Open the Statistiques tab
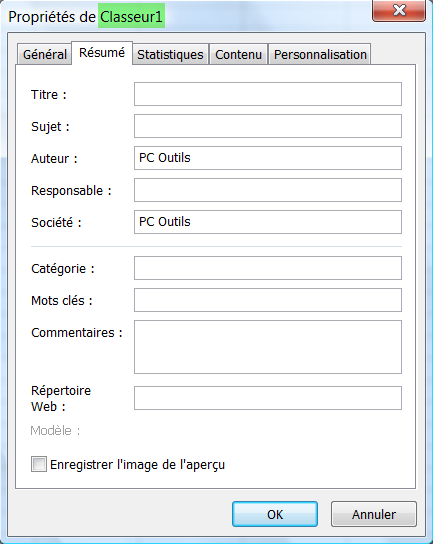Image resolution: width=433 pixels, height=544 pixels. click(x=170, y=54)
